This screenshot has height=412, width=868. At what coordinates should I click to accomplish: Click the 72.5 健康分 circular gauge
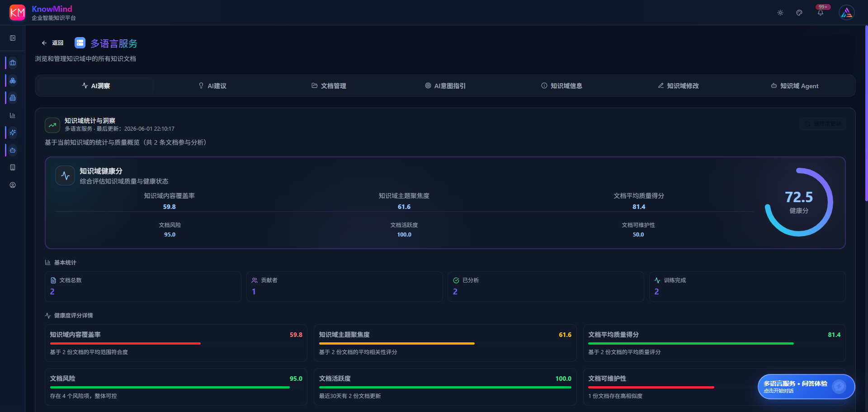[x=799, y=202]
